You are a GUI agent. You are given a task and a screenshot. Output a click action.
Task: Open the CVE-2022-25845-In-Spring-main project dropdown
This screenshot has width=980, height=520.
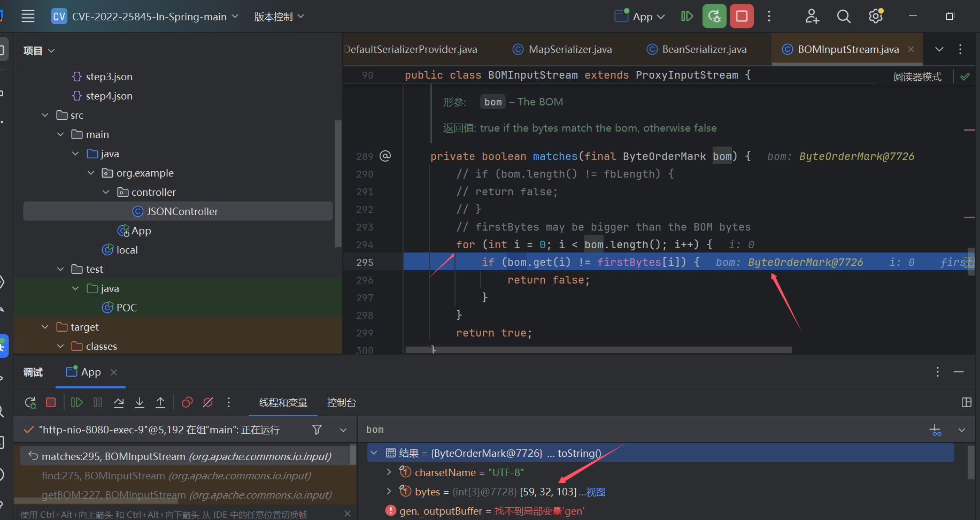(145, 17)
